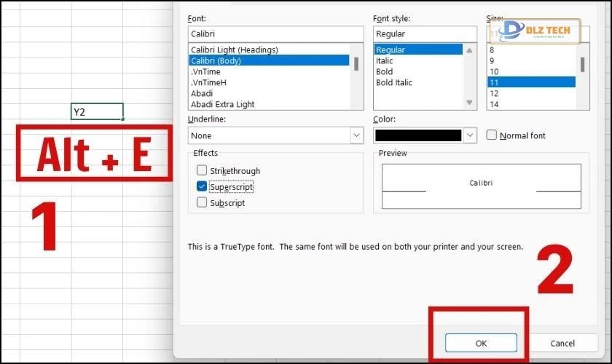Expand the Underline dropdown
Image resolution: width=612 pixels, height=364 pixels.
[356, 135]
